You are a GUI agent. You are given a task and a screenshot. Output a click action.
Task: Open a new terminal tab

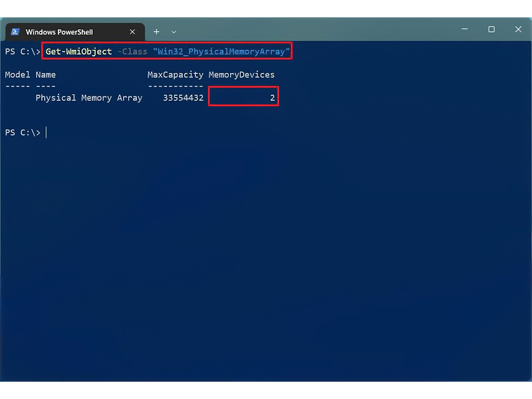[x=156, y=32]
